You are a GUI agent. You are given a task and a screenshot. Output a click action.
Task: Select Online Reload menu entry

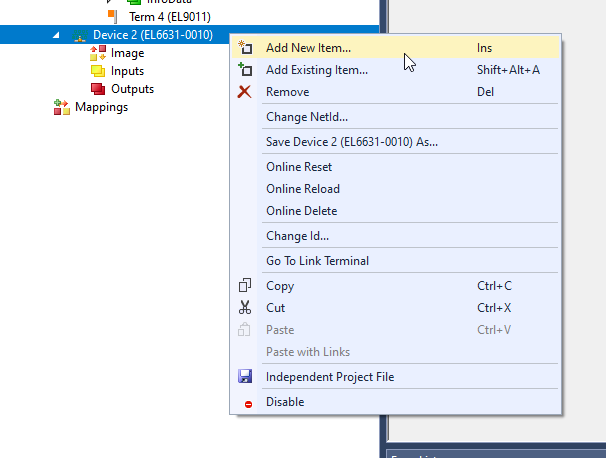302,189
